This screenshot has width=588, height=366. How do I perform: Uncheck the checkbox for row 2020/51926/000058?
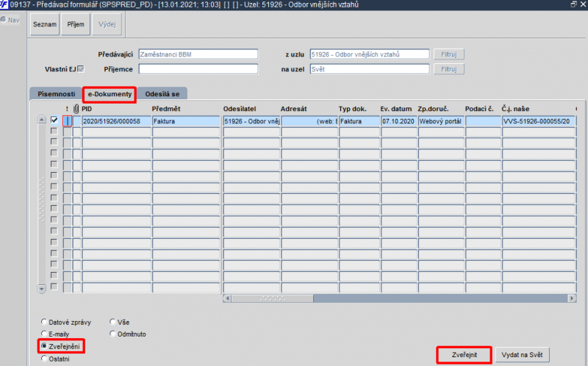[54, 120]
